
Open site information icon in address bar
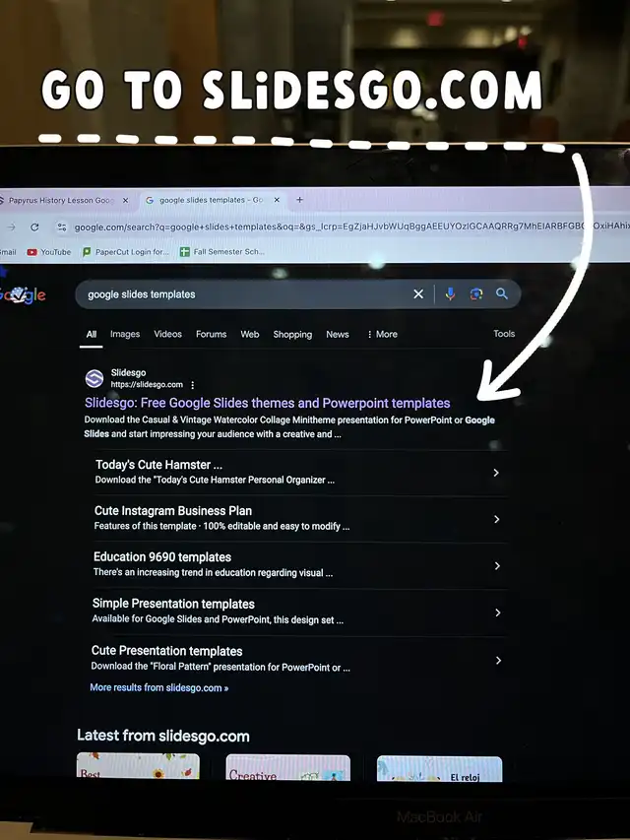(62, 227)
